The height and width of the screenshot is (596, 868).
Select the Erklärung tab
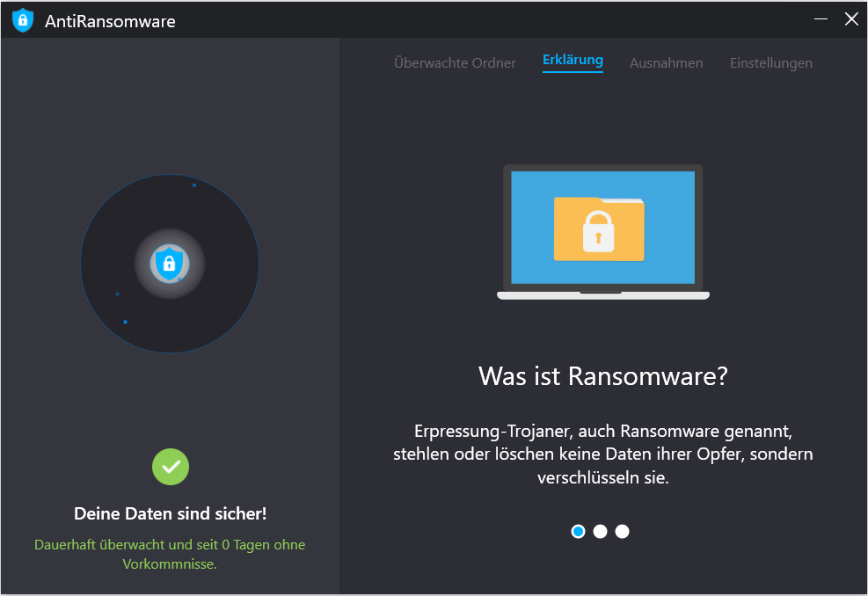(573, 61)
